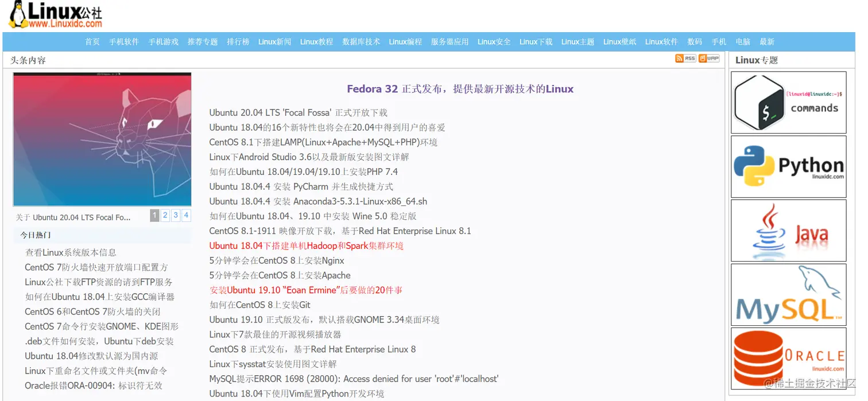Open the Linux commands topic image
868x401 pixels.
pos(789,103)
